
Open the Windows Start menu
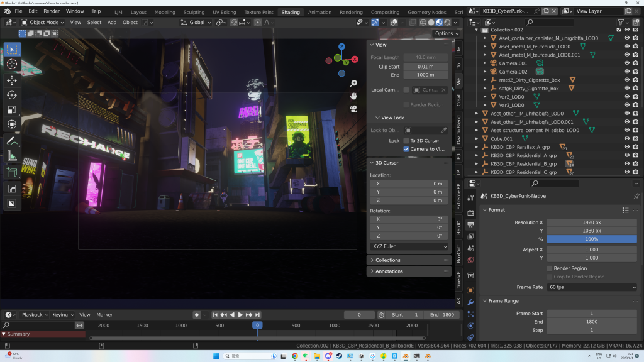tap(216, 356)
